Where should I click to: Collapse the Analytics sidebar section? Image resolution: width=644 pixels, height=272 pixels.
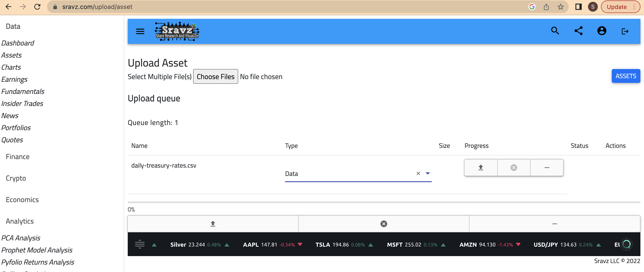19,221
